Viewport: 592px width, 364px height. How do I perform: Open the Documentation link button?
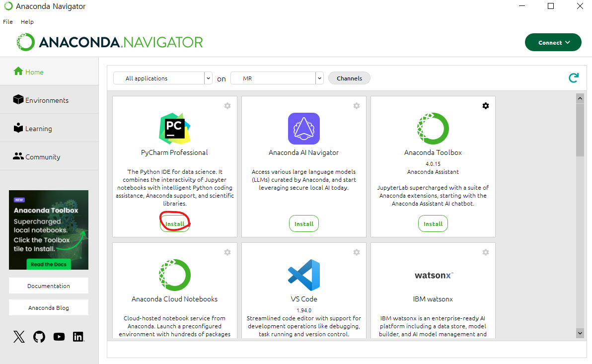[x=49, y=286]
